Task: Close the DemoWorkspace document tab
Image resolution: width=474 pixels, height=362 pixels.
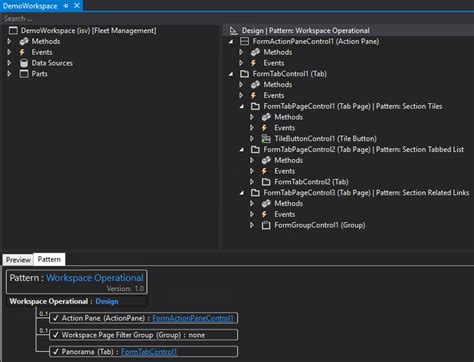Action: click(77, 6)
